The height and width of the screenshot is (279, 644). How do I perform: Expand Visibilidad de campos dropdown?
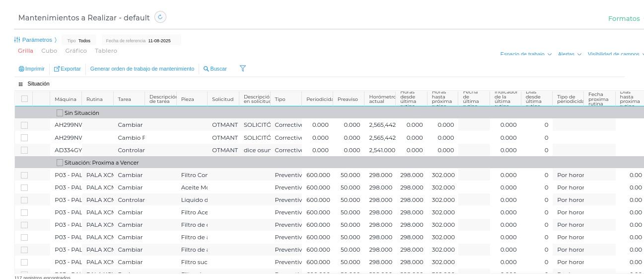(x=615, y=54)
